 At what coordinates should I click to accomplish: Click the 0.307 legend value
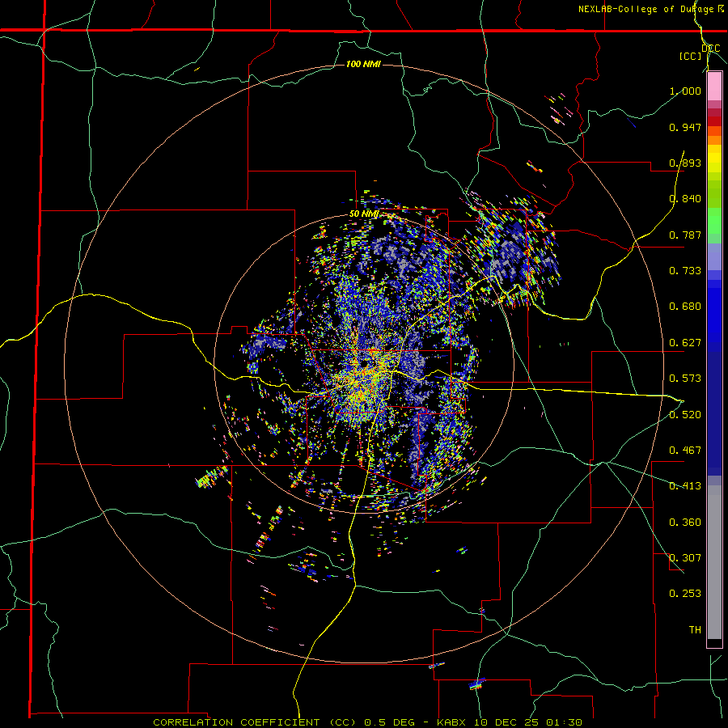coord(685,558)
